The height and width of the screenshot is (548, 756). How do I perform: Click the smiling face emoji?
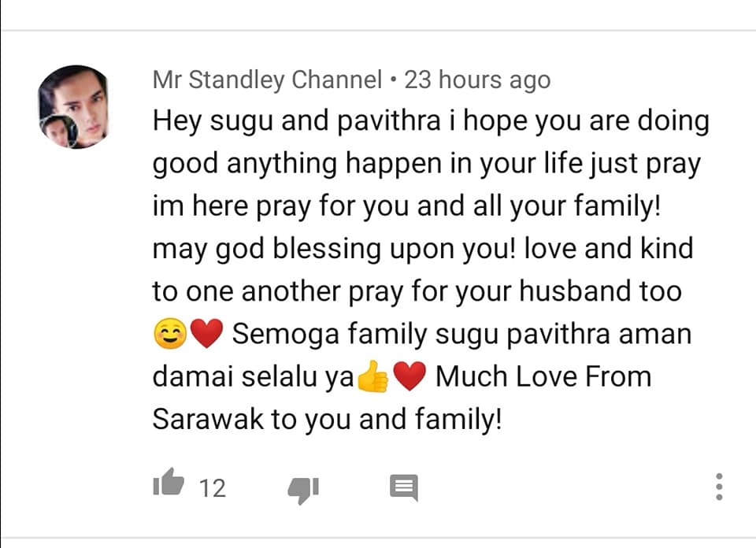170,334
